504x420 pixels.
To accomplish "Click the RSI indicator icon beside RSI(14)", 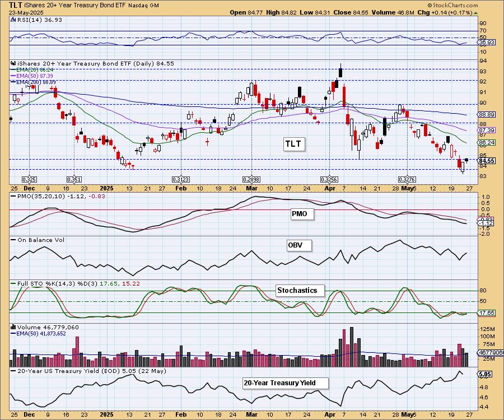I will point(13,20).
